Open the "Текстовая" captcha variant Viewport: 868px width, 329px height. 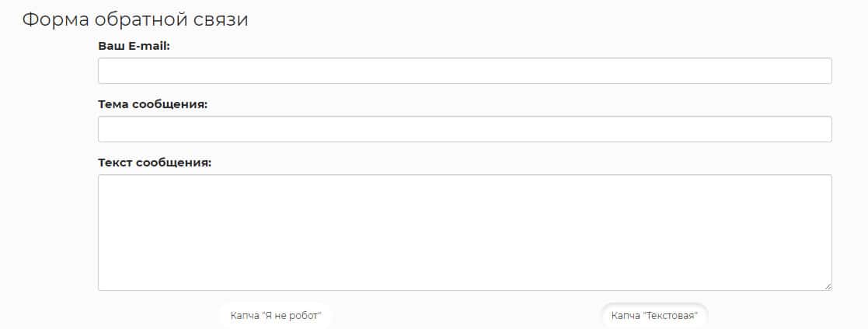pyautogui.click(x=654, y=316)
